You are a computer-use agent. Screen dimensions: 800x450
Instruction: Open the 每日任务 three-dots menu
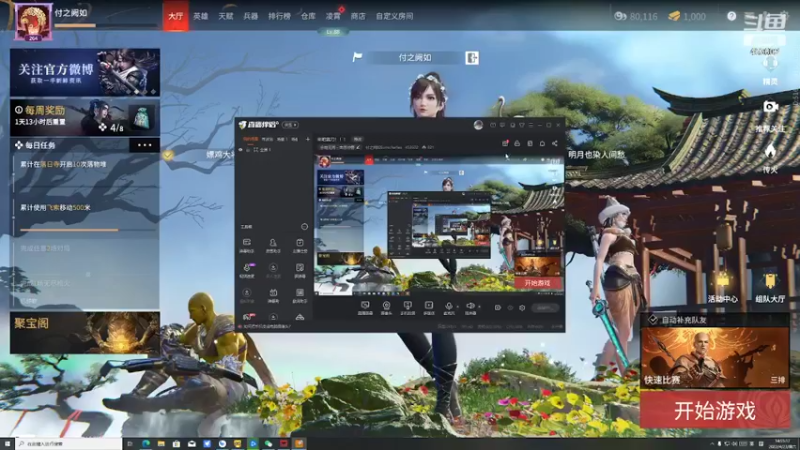(144, 145)
